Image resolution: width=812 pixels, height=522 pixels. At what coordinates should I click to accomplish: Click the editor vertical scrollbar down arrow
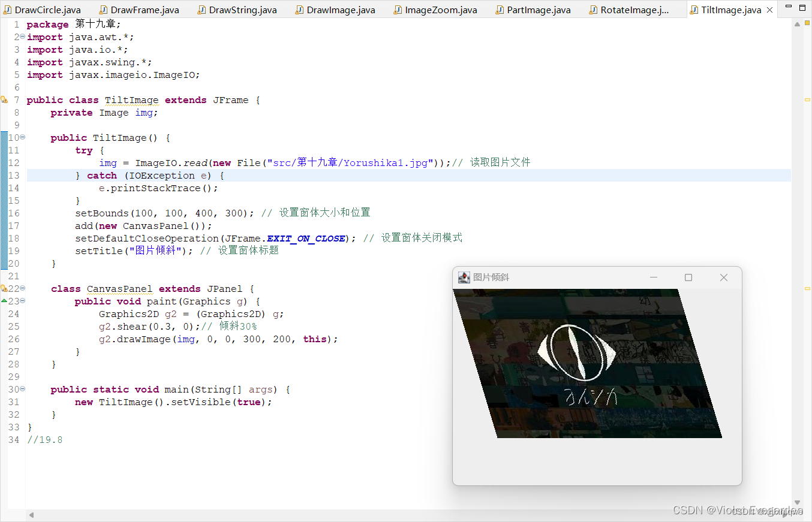click(x=797, y=503)
